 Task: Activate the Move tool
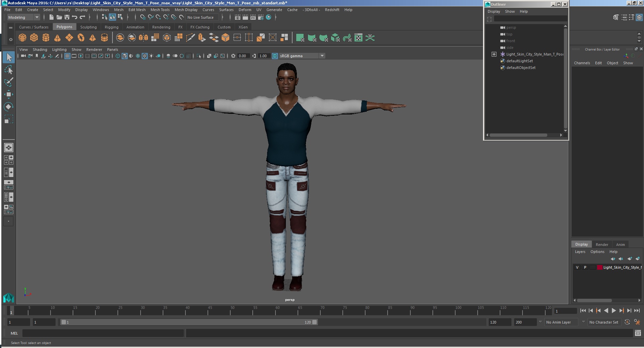pyautogui.click(x=9, y=94)
